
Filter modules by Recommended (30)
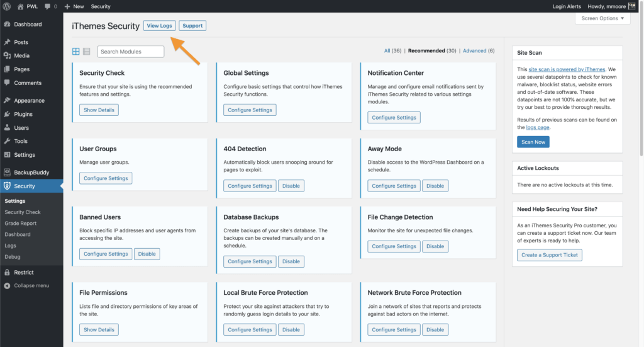click(x=432, y=50)
